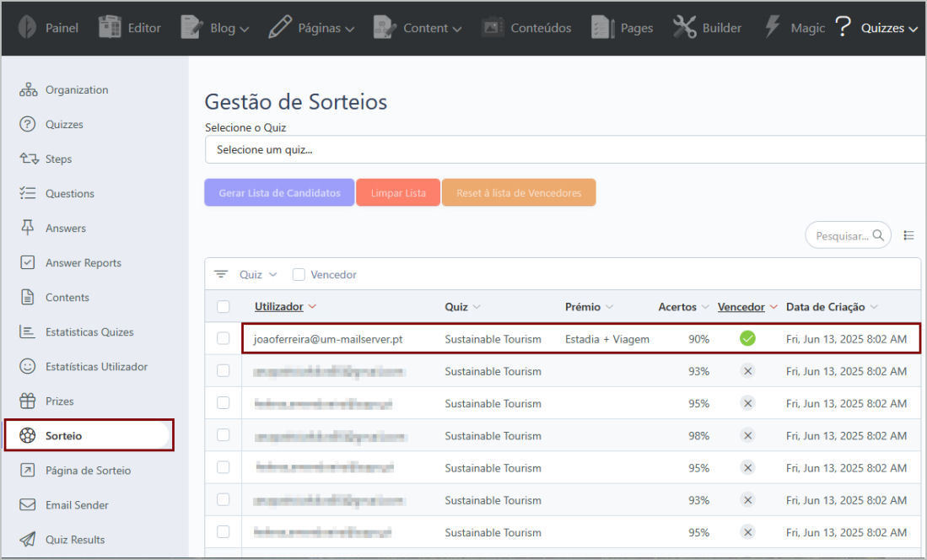Toggle green winner checkmark for joaoferreira
Viewport: 927px width, 560px height.
747,338
